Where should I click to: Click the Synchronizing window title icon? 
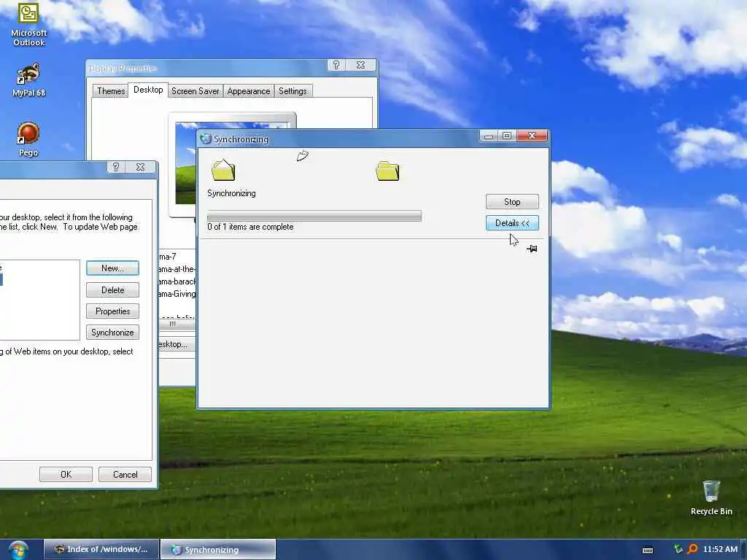[x=206, y=139]
